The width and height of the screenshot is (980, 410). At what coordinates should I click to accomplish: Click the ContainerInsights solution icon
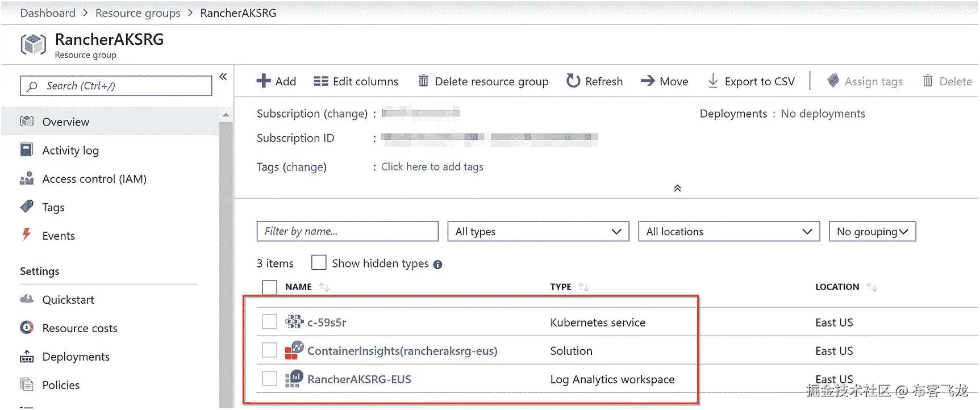294,350
